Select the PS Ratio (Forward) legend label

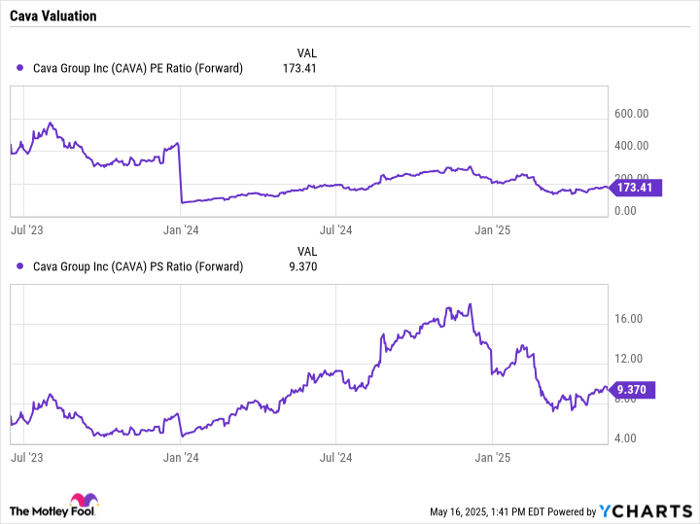[138, 266]
